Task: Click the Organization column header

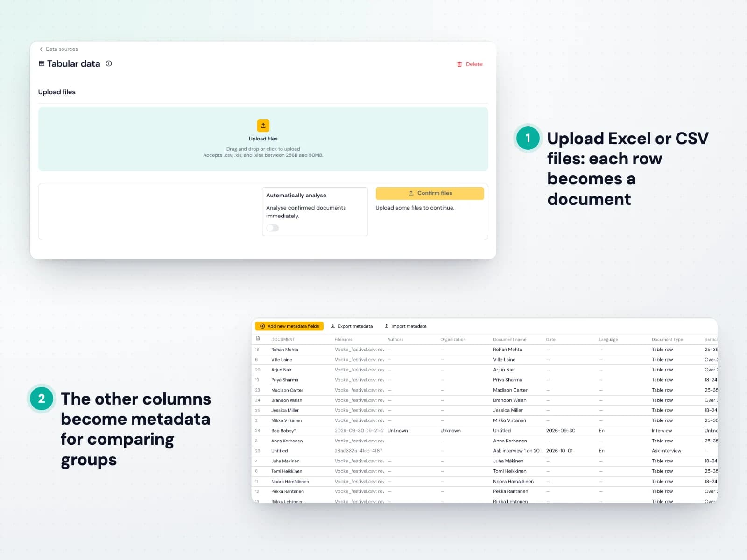Action: point(453,339)
